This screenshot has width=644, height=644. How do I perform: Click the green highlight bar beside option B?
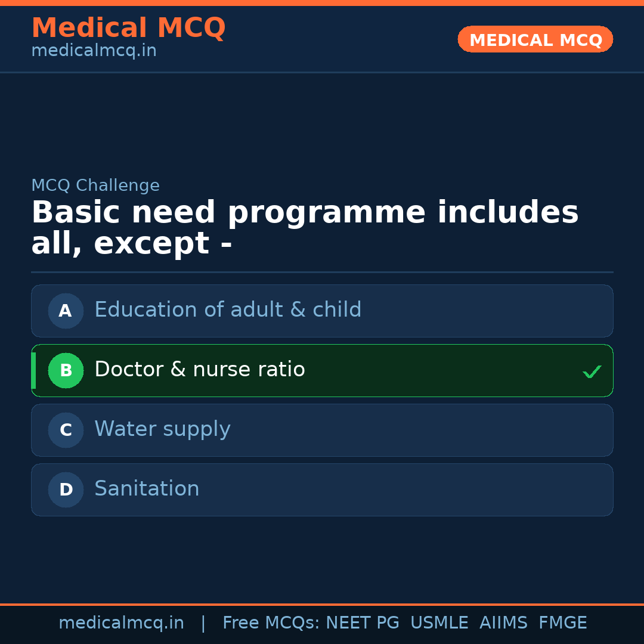coord(33,370)
